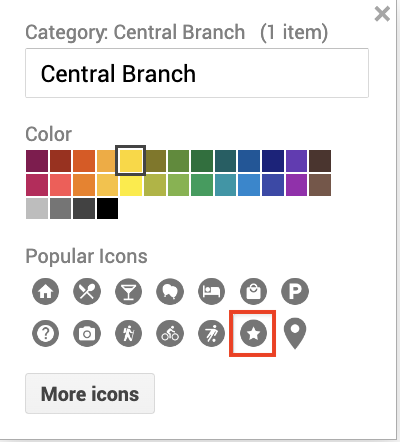Click the Central Branch name field
The width and height of the screenshot is (400, 442).
197,73
